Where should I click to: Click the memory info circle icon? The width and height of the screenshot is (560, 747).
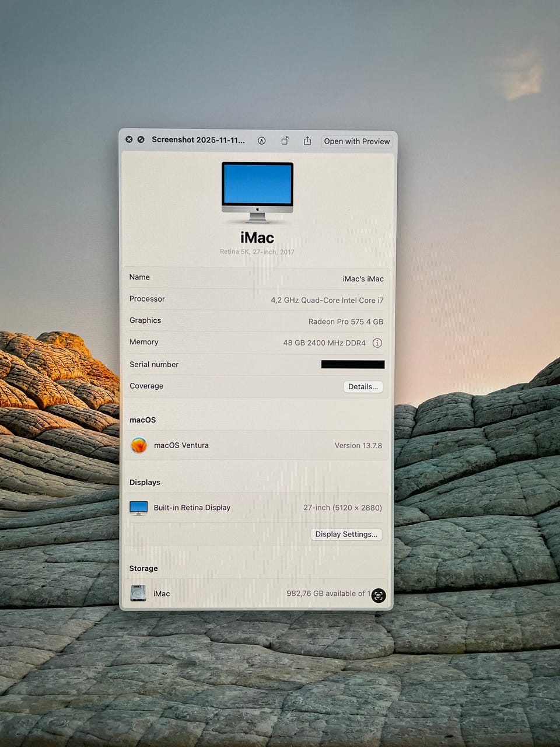click(x=377, y=343)
